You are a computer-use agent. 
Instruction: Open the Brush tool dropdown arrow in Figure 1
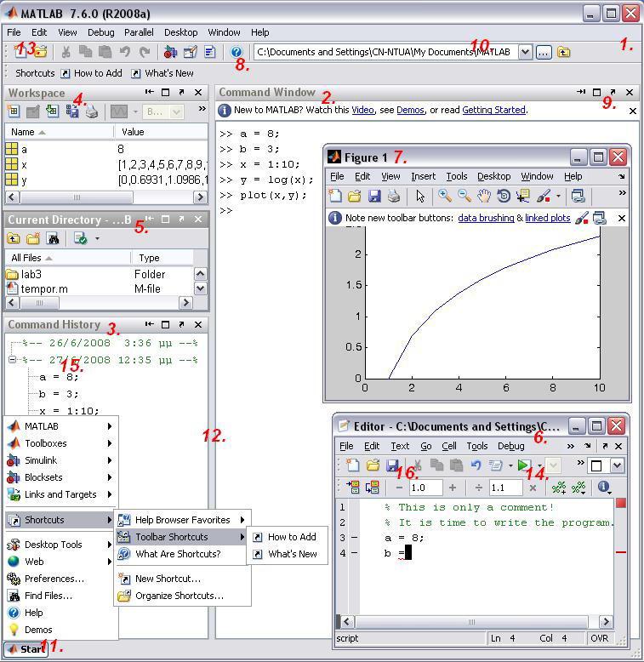pyautogui.click(x=558, y=196)
